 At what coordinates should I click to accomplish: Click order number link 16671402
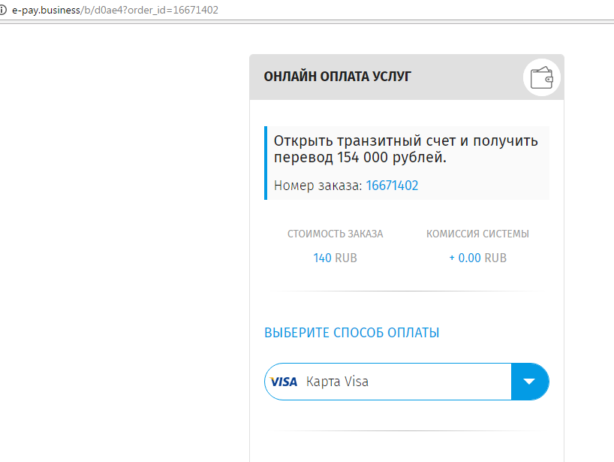tap(392, 185)
